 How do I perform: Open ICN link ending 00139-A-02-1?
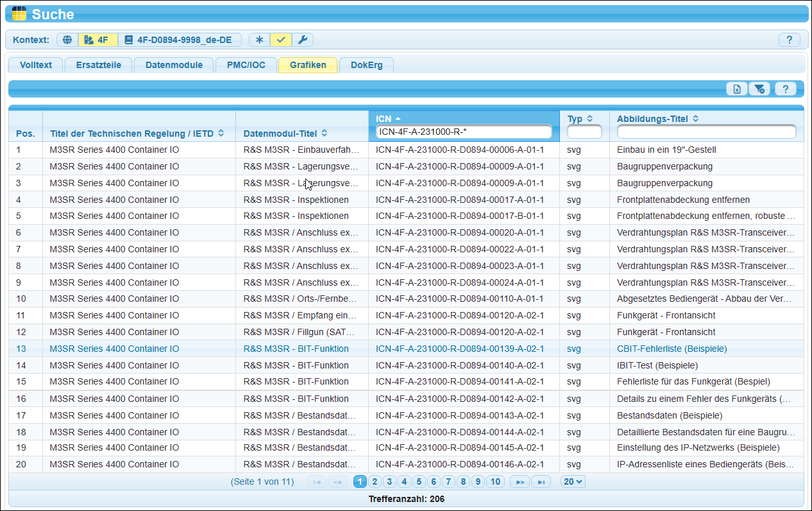tap(460, 349)
